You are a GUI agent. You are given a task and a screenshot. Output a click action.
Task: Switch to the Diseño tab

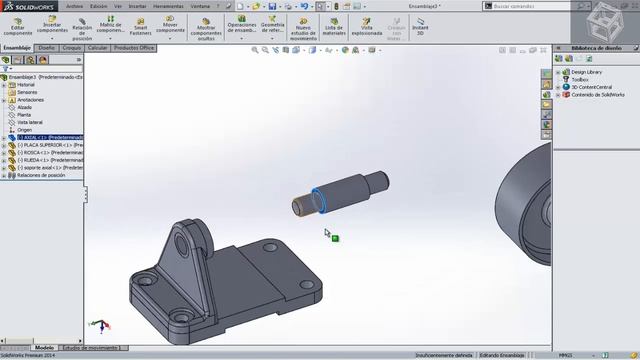coord(46,48)
